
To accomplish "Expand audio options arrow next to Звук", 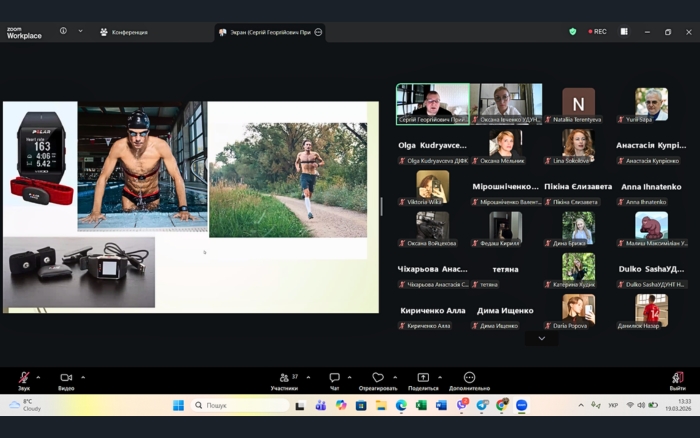I will pyautogui.click(x=38, y=377).
